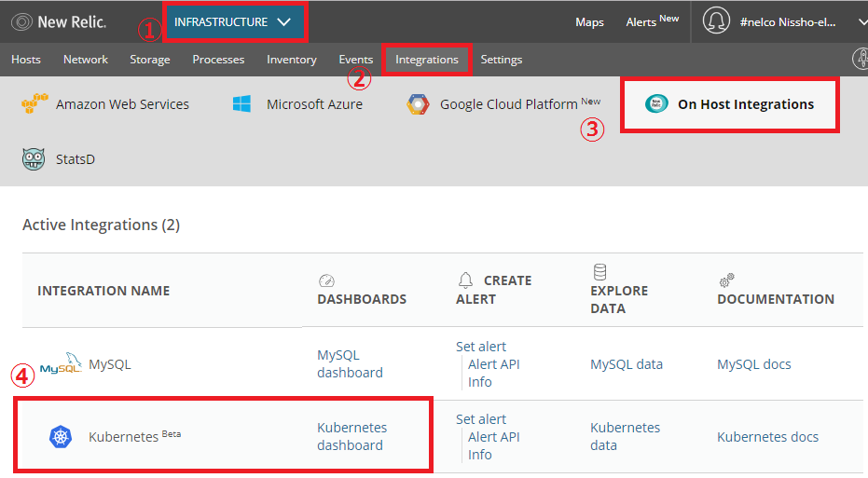Click the CREATE ALERT column header text
This screenshot has width=868, height=478.
point(493,290)
